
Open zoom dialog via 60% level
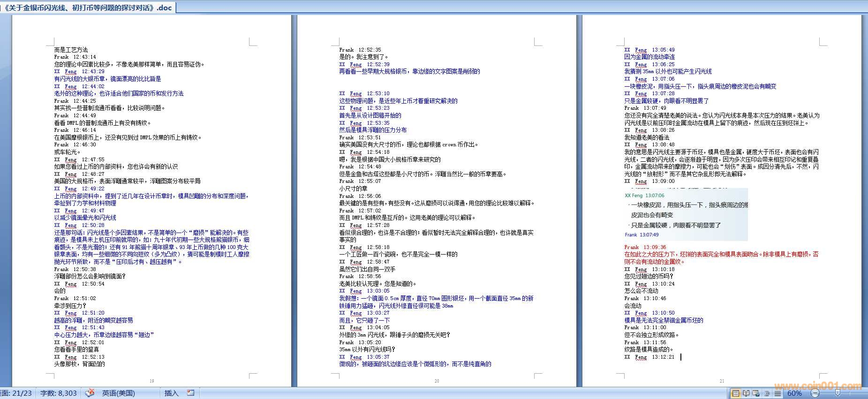(x=794, y=393)
